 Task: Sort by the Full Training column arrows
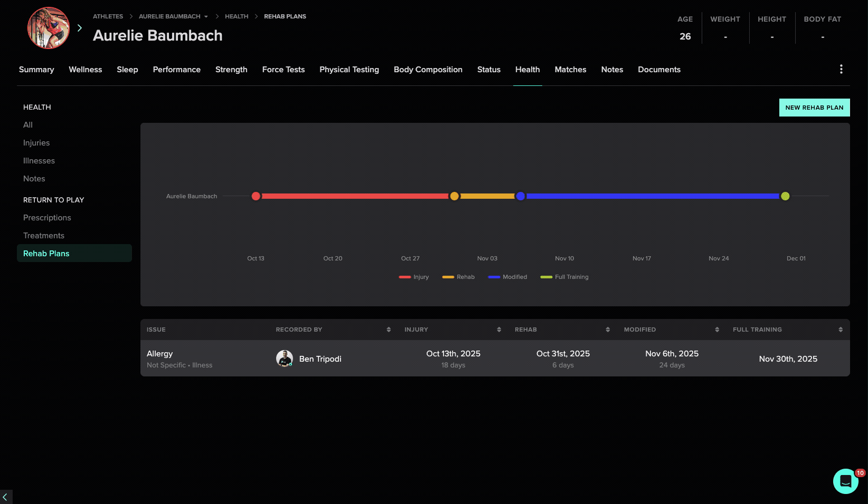(x=841, y=329)
